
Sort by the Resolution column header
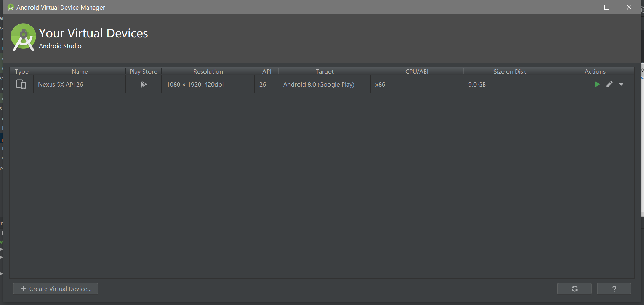point(208,71)
